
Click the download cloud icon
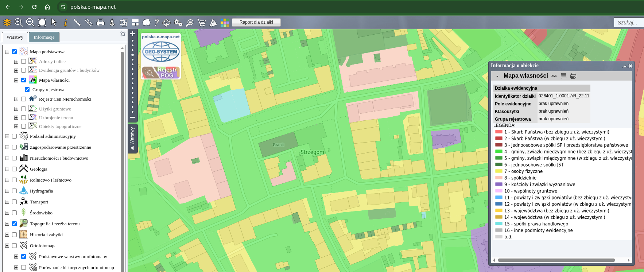[x=166, y=23]
